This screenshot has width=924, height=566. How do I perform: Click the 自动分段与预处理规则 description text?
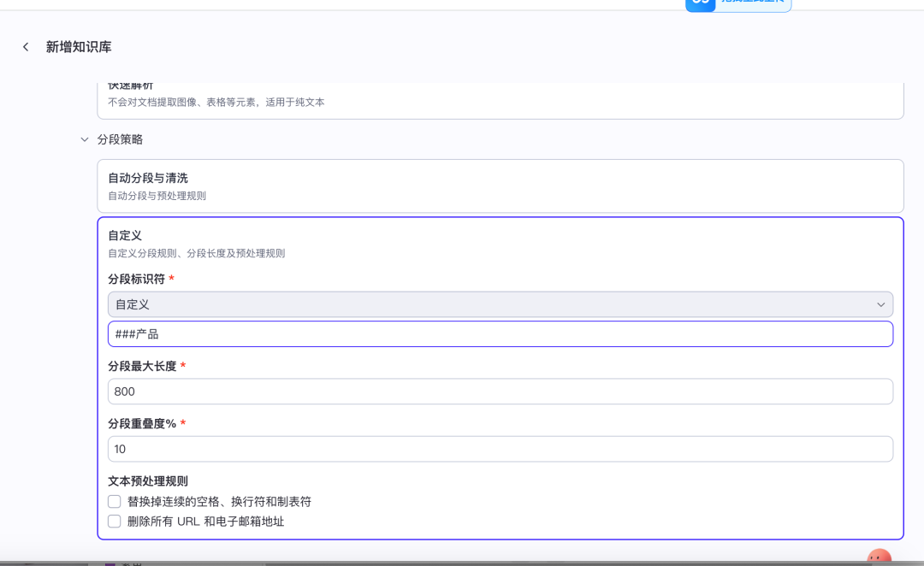(x=157, y=196)
